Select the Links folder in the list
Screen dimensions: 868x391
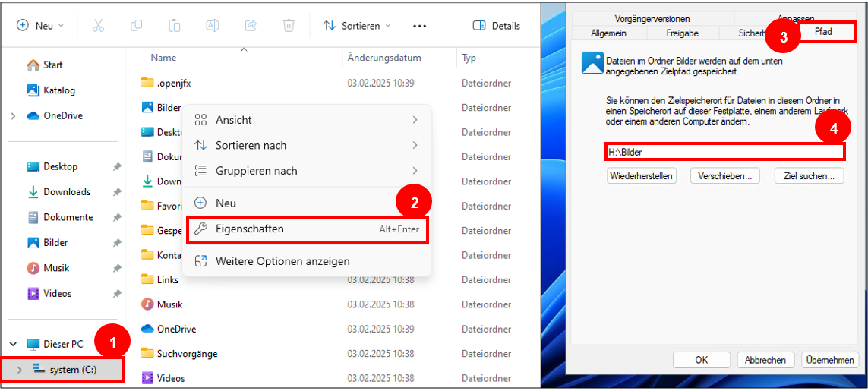click(x=160, y=279)
